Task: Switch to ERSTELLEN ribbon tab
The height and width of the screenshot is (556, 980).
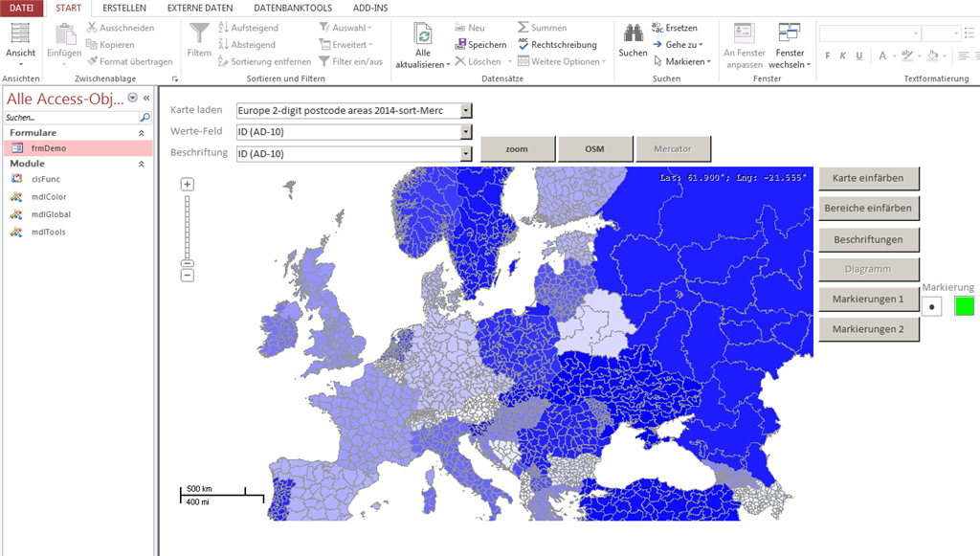Action: tap(124, 8)
